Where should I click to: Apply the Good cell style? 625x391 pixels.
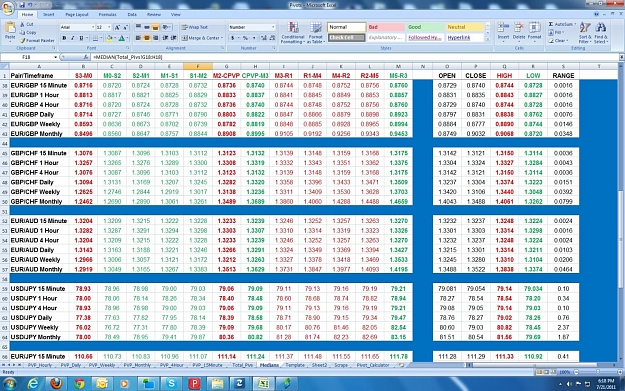pos(425,27)
